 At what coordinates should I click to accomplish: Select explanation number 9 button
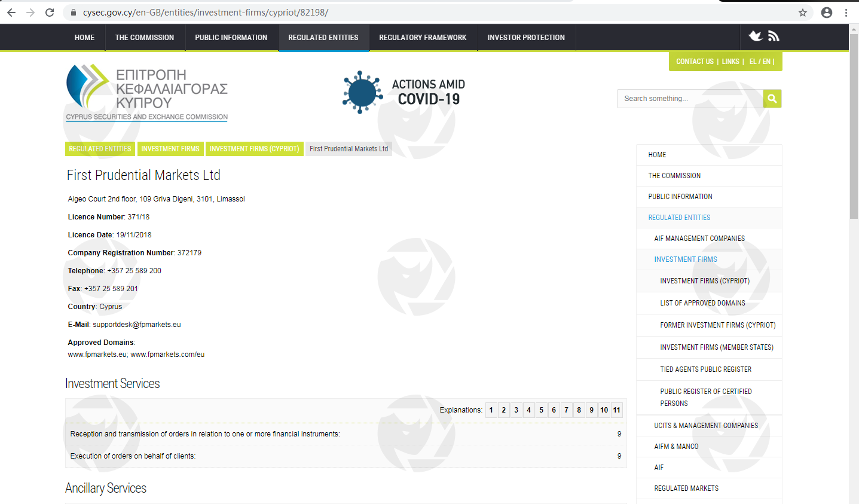(x=591, y=410)
